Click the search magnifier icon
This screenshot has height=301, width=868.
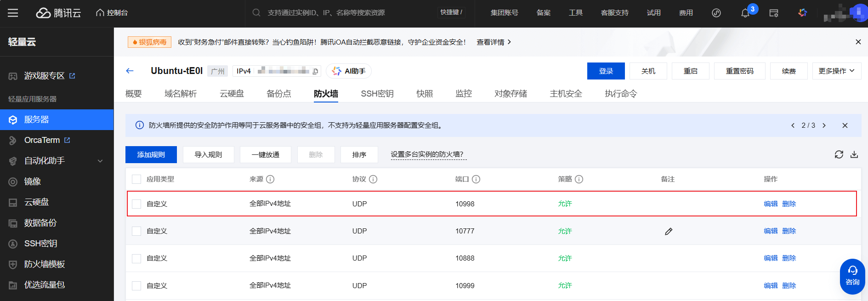coord(256,12)
